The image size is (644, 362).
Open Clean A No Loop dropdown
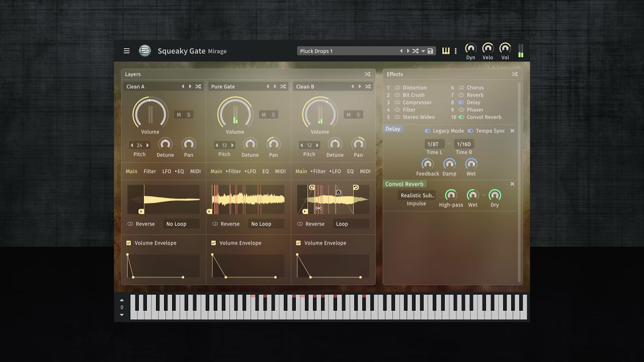182,224
